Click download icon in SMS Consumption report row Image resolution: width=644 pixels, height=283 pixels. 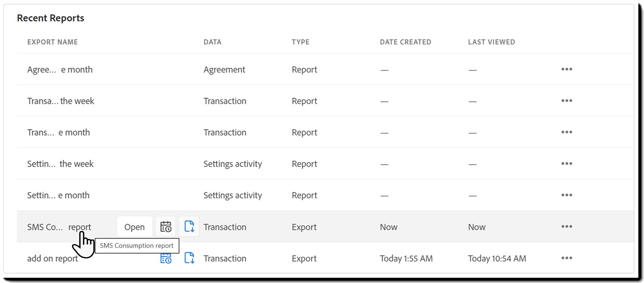(x=189, y=226)
